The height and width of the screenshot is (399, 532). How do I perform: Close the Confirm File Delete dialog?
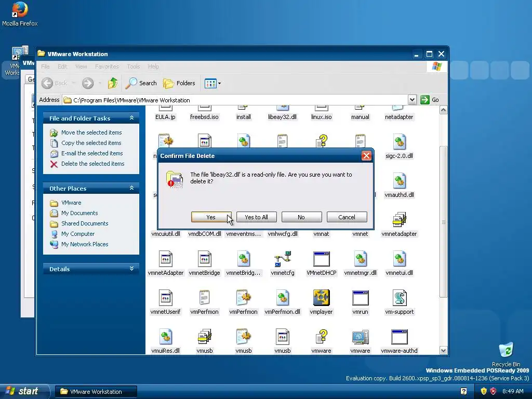pos(366,156)
